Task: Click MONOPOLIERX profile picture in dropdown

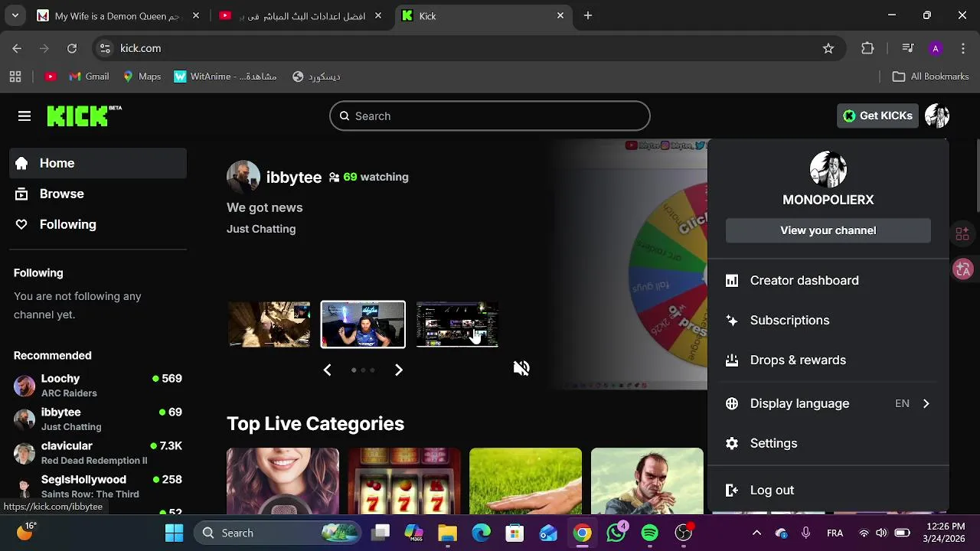Action: click(x=828, y=169)
